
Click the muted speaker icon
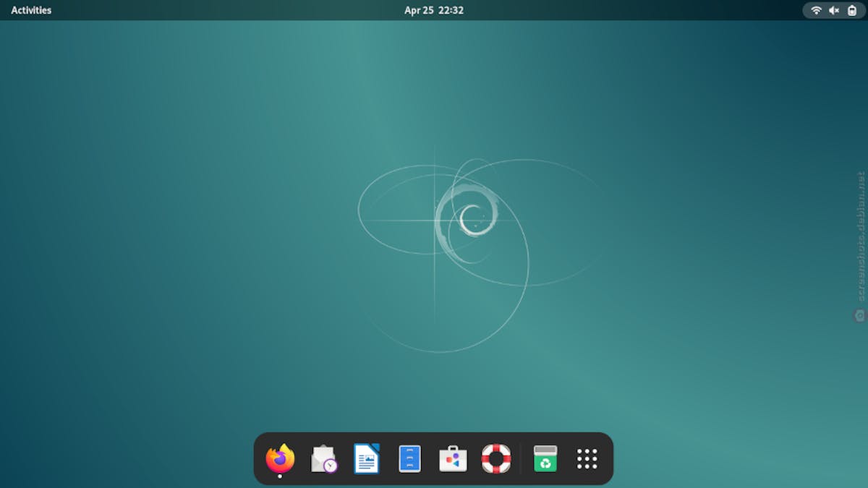(834, 10)
